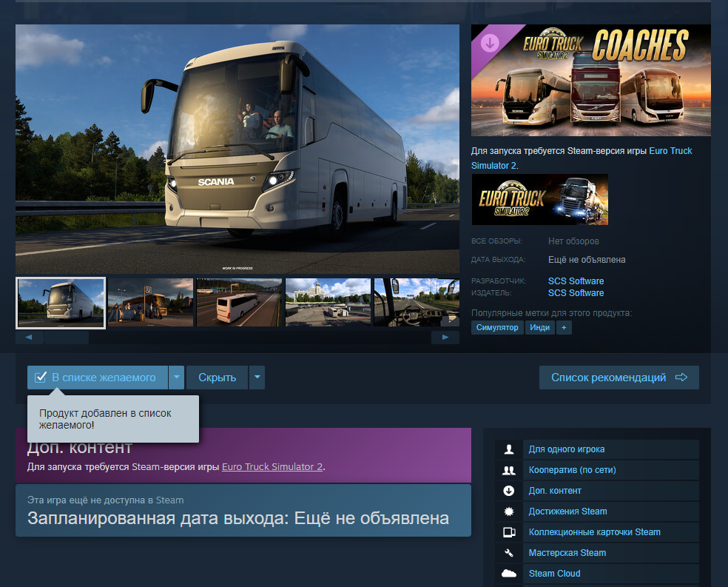Open Мастерская Steam category link

pos(567,553)
